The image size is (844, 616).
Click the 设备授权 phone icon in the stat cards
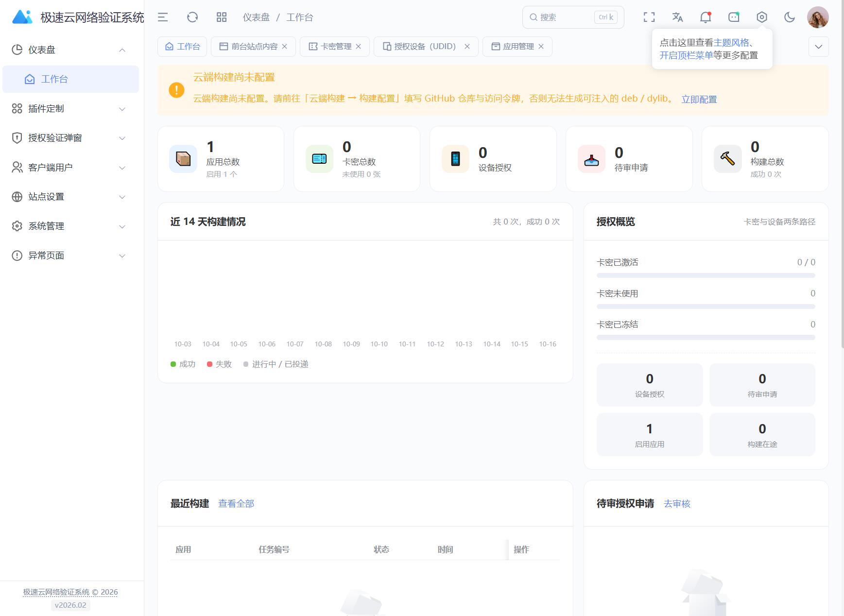(x=455, y=159)
